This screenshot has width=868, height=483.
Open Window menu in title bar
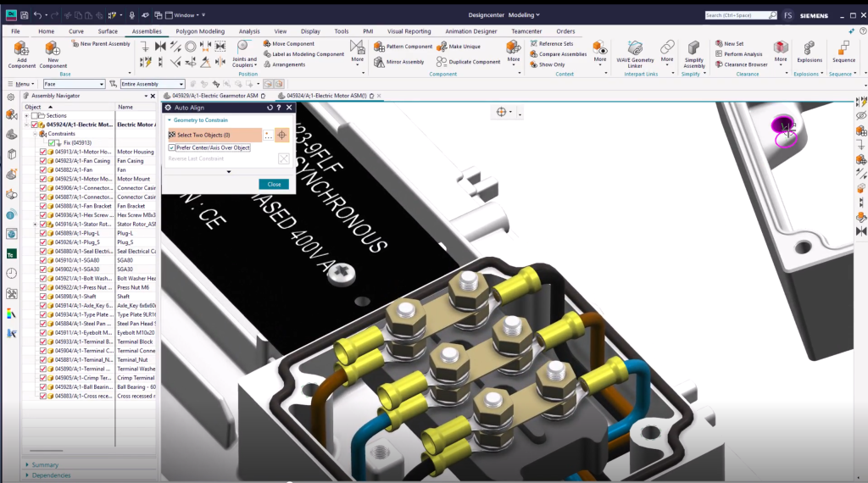186,15
